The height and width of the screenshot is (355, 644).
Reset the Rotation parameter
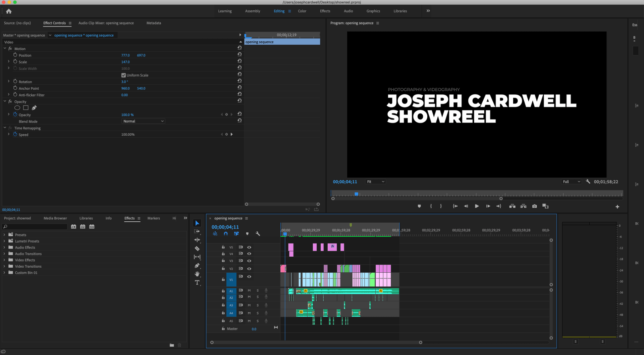239,81
